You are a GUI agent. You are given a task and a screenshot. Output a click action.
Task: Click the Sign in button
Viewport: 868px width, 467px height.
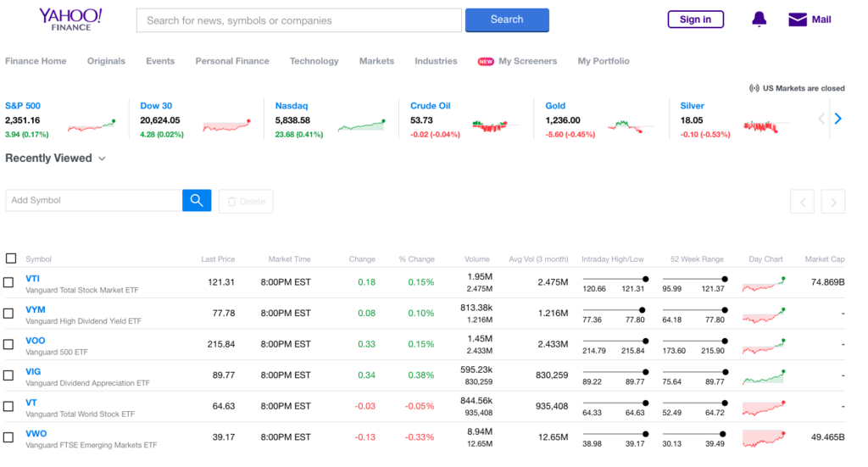tap(696, 19)
